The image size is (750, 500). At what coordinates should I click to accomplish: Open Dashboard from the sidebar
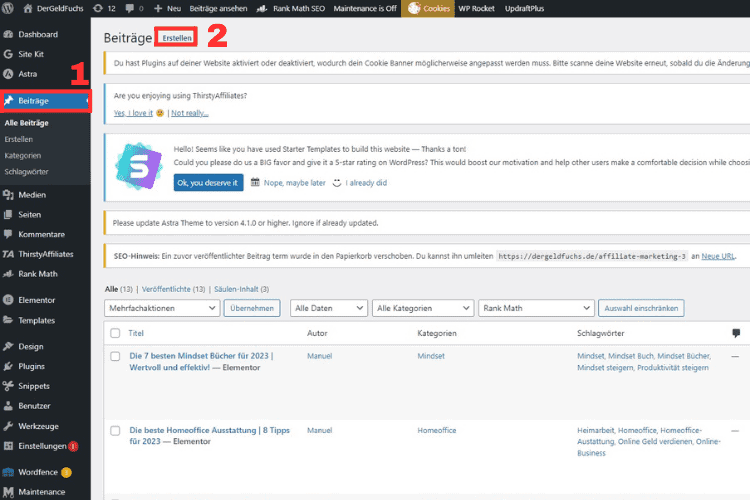click(x=37, y=34)
